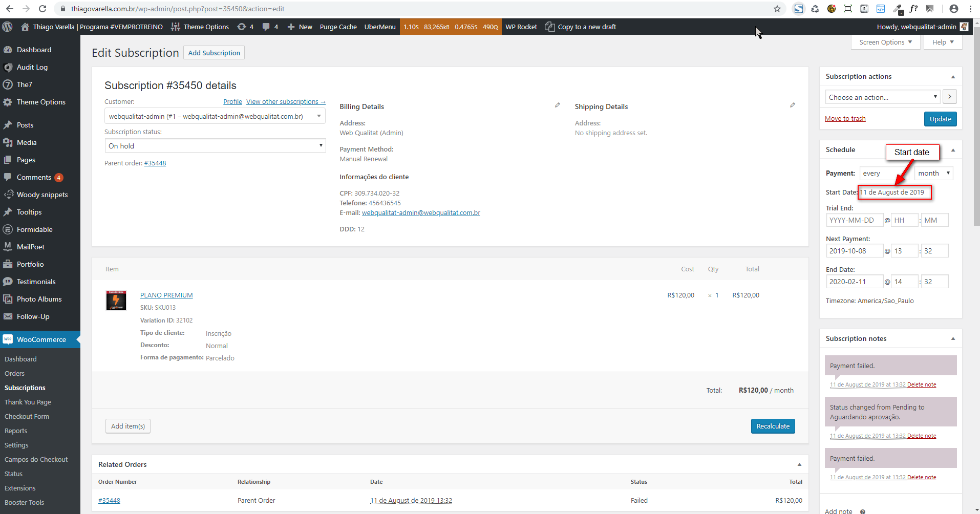Screen dimensions: 980x514
Task: Collapse the Subscription actions panel
Action: coord(953,77)
